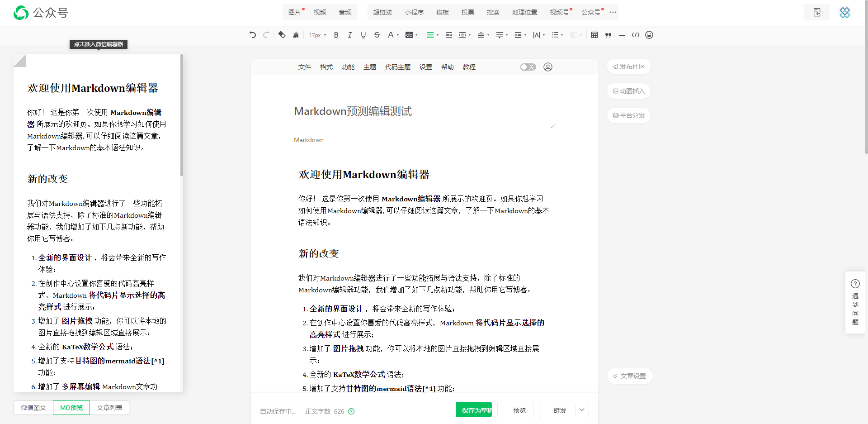This screenshot has width=868, height=424.
Task: Undo the last edit
Action: coord(253,35)
